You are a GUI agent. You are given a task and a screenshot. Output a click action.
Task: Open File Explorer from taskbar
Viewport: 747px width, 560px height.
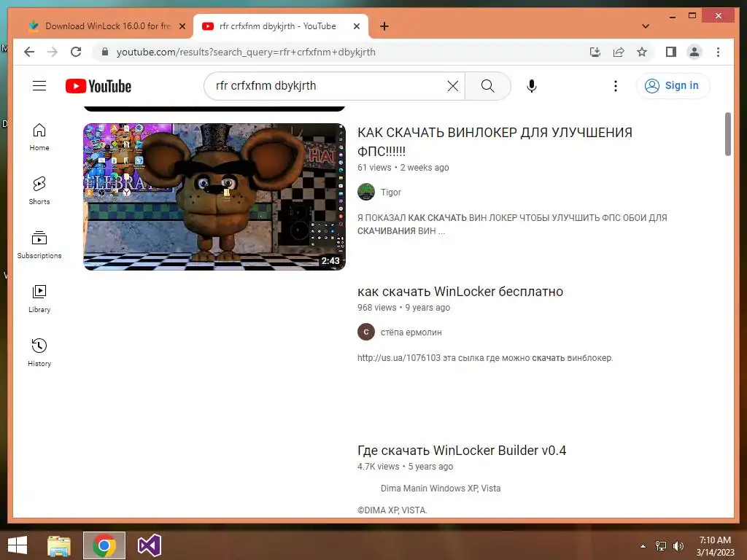pyautogui.click(x=59, y=545)
